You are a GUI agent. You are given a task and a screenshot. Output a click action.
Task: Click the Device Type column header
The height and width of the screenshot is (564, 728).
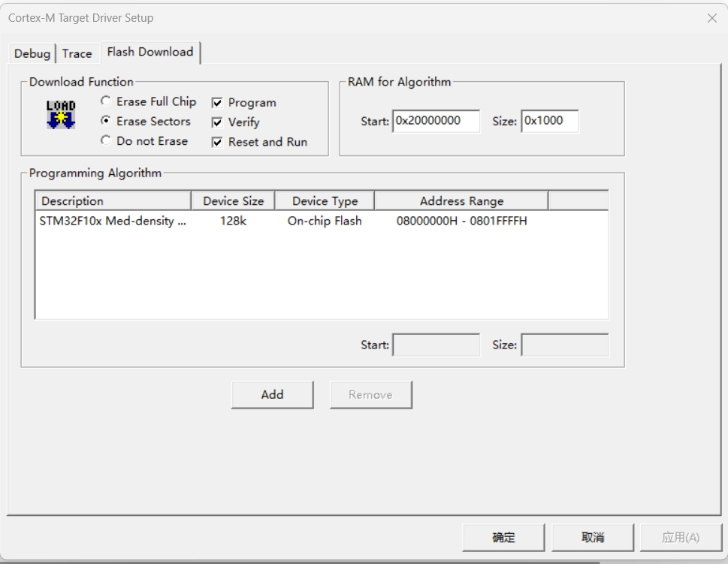[x=325, y=201]
